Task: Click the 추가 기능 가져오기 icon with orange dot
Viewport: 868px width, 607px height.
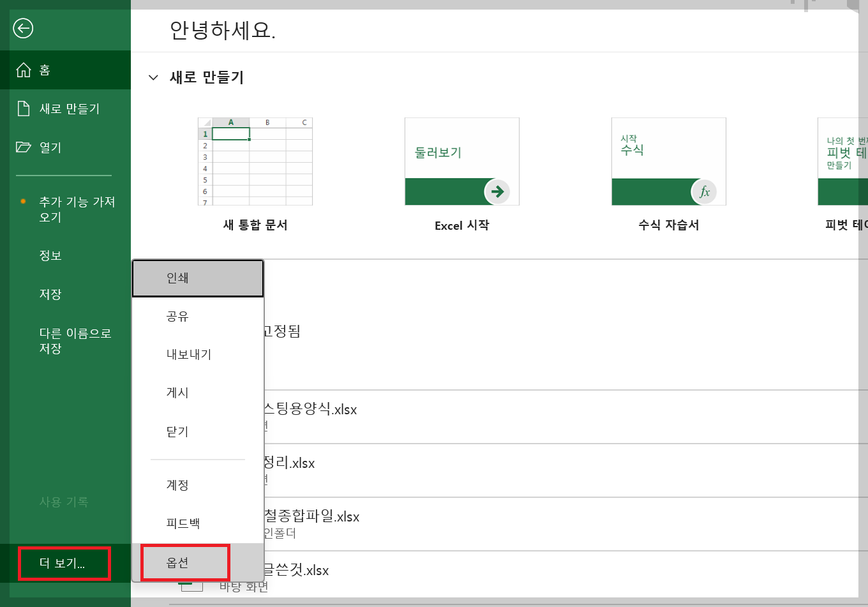Action: (x=24, y=202)
